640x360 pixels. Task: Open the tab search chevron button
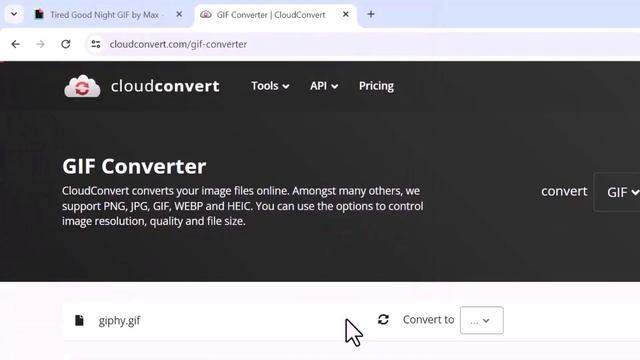14,14
